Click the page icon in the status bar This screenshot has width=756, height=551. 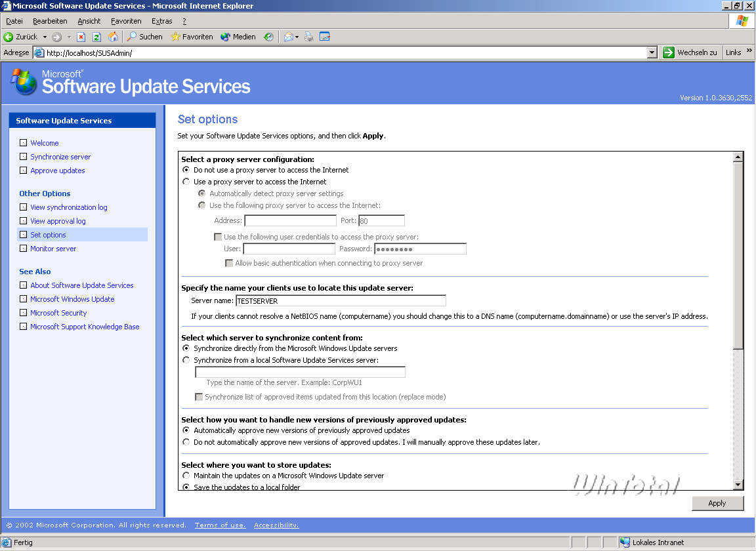pyautogui.click(x=7, y=542)
